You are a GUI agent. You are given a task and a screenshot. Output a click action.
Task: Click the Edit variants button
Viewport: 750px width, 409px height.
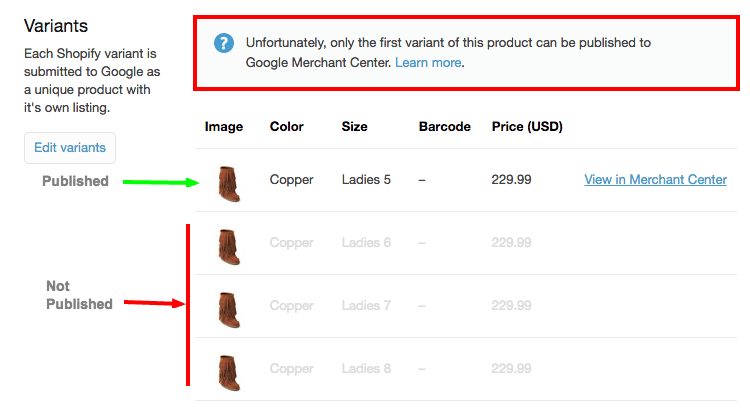pos(70,147)
